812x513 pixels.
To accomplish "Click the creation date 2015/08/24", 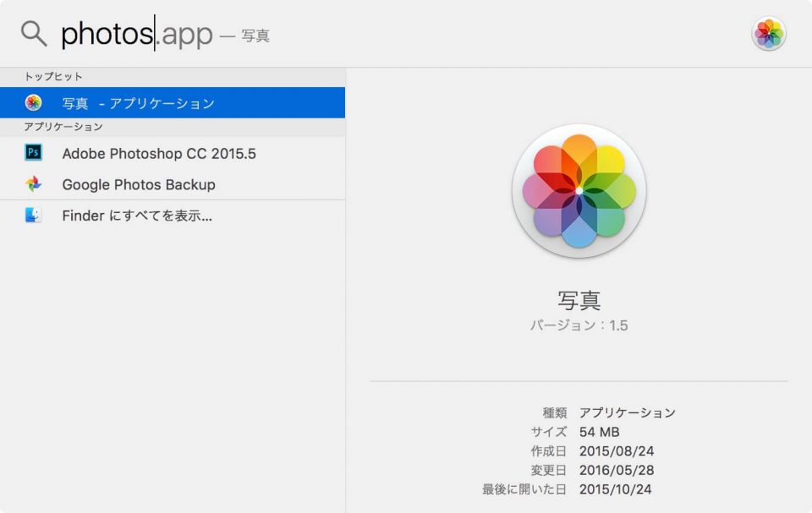I will [617, 450].
